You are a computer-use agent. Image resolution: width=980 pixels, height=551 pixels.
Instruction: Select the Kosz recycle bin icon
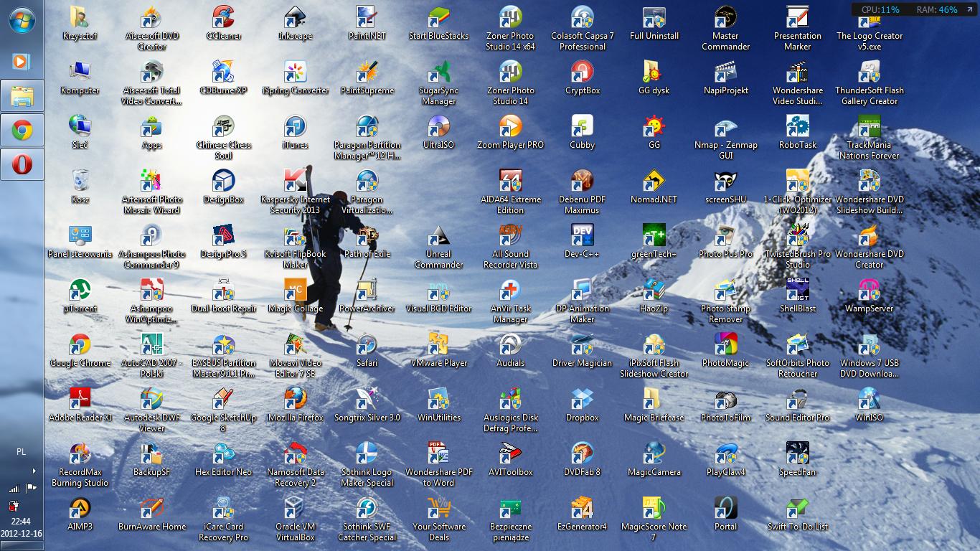[80, 182]
